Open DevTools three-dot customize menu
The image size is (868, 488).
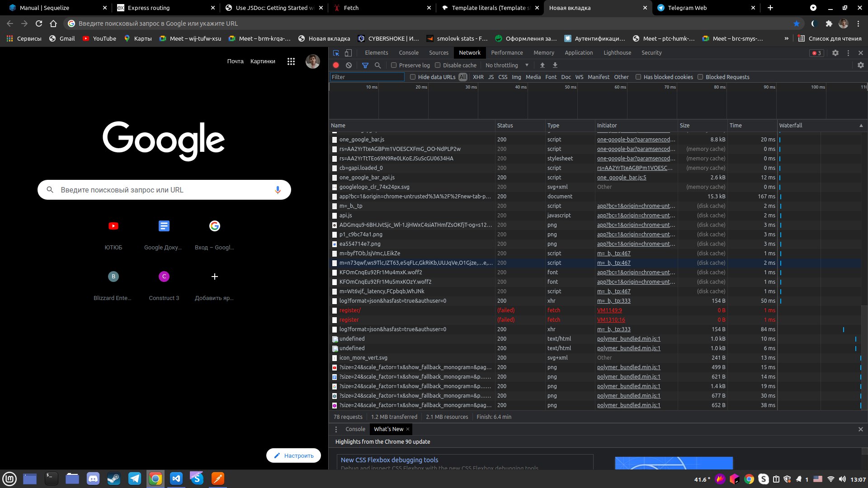coord(848,53)
